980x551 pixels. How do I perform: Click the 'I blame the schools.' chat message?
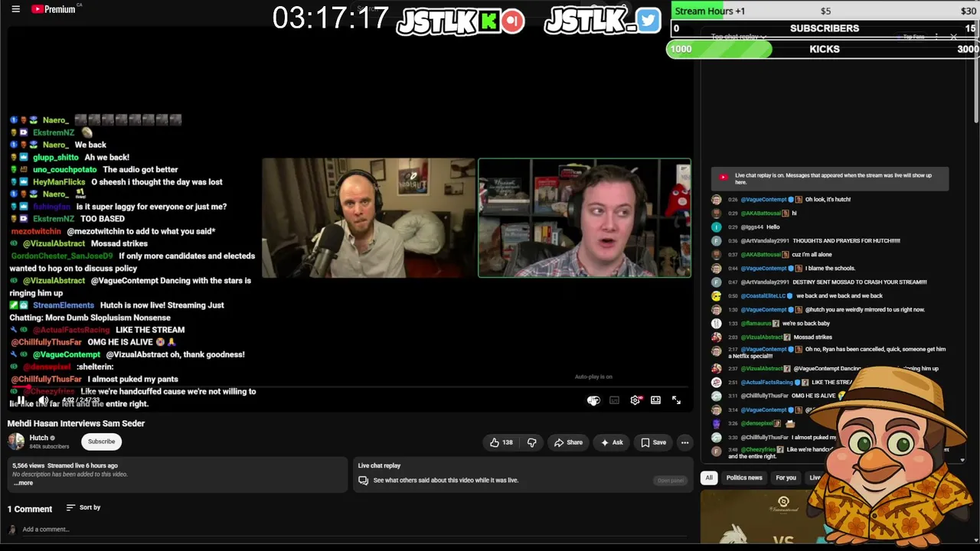[830, 269]
